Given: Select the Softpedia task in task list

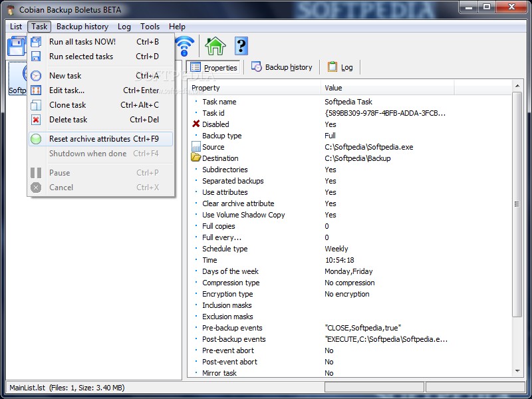Looking at the screenshot, I should (18, 78).
